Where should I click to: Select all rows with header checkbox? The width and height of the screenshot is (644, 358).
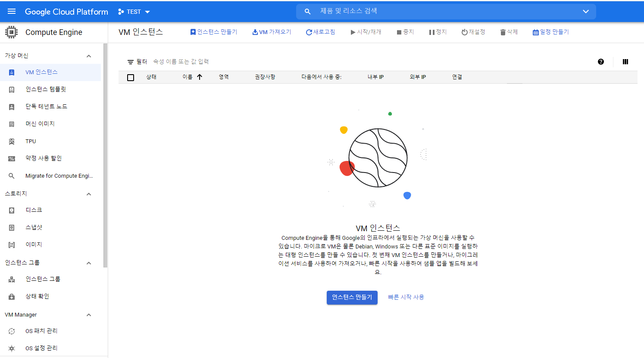131,78
